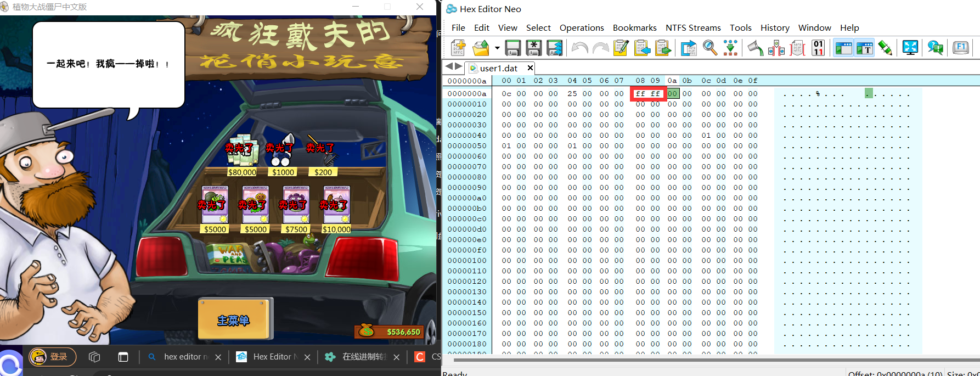Click the clipboard paste icon with green arrow

coord(663,48)
